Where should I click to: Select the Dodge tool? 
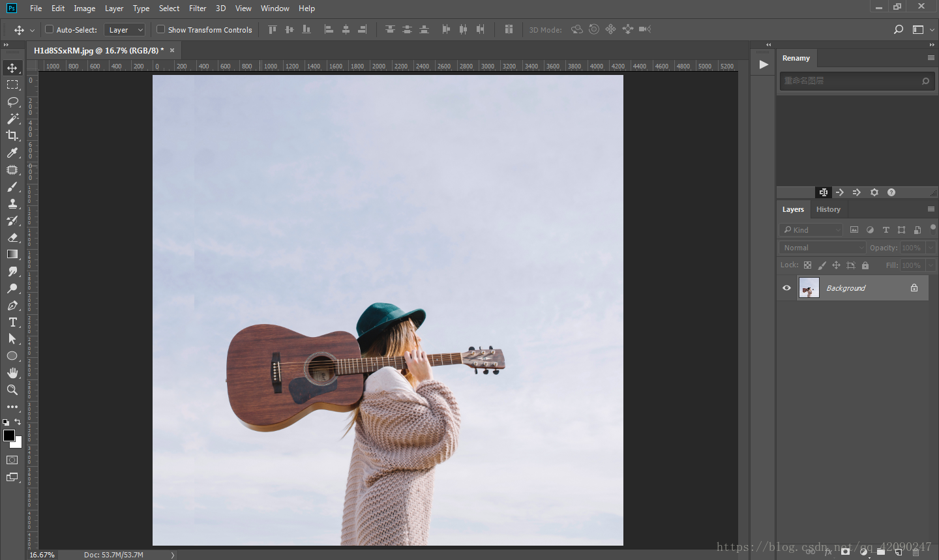tap(12, 288)
